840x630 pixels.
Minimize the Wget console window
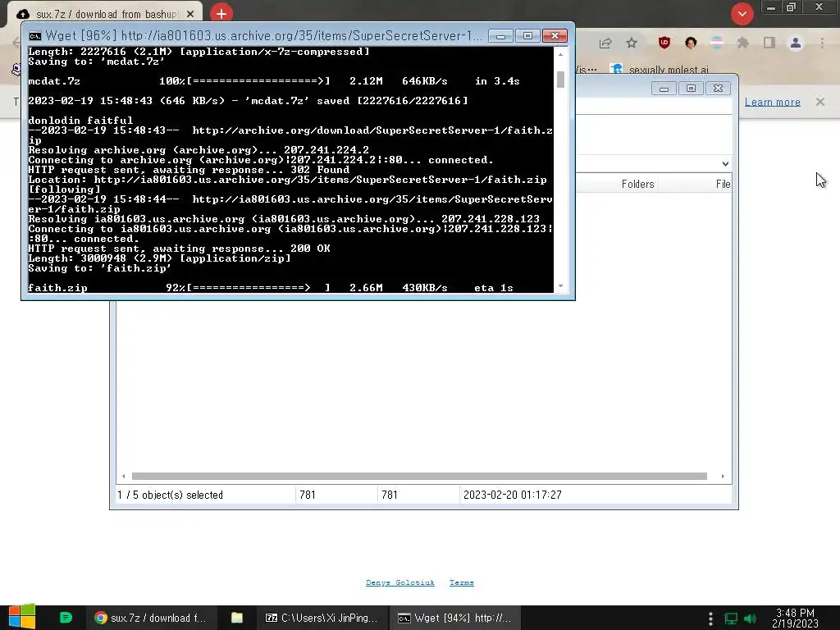[500, 36]
